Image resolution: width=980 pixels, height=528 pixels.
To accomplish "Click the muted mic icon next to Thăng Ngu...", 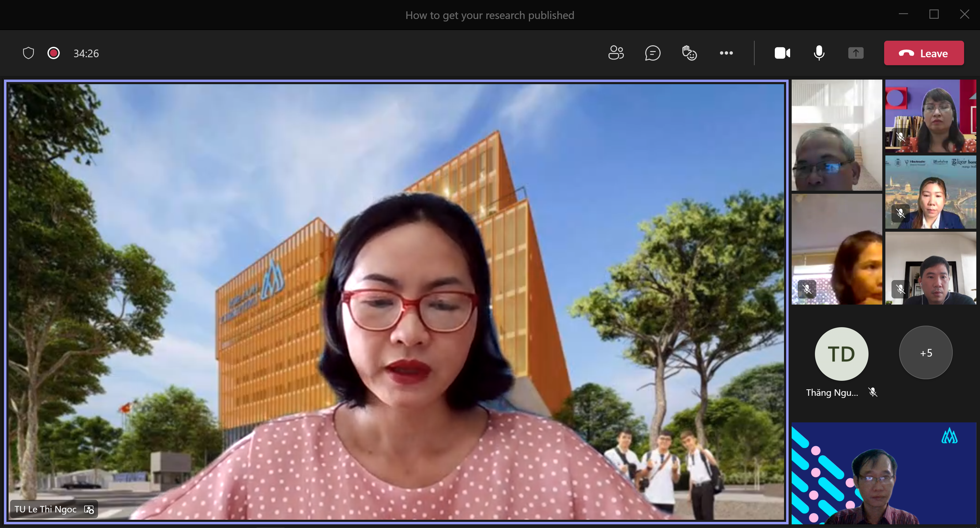I will [x=873, y=392].
